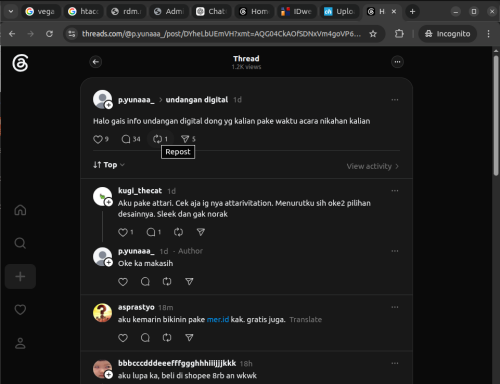The image size is (500, 384).
Task: Open the Top sort dropdown
Action: (109, 165)
